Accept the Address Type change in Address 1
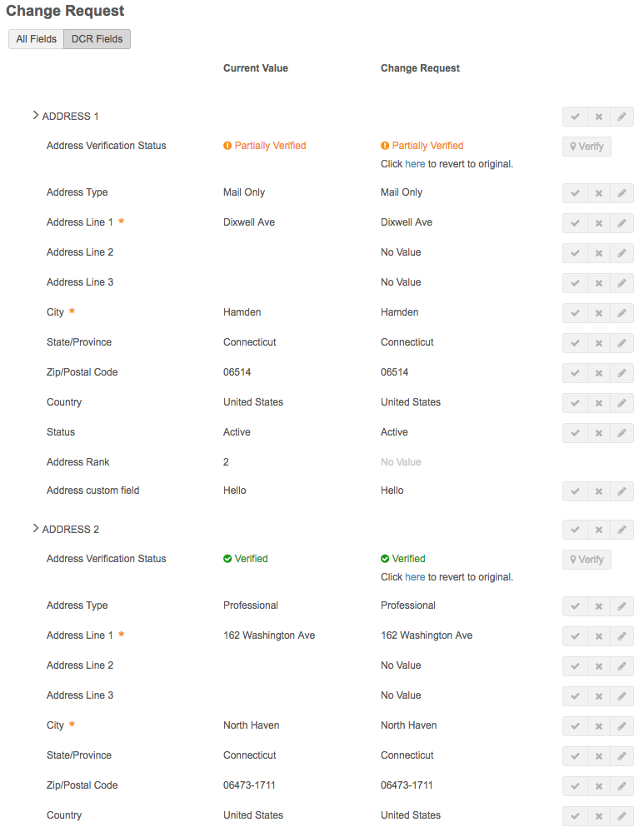The width and height of the screenshot is (644, 832). point(575,193)
